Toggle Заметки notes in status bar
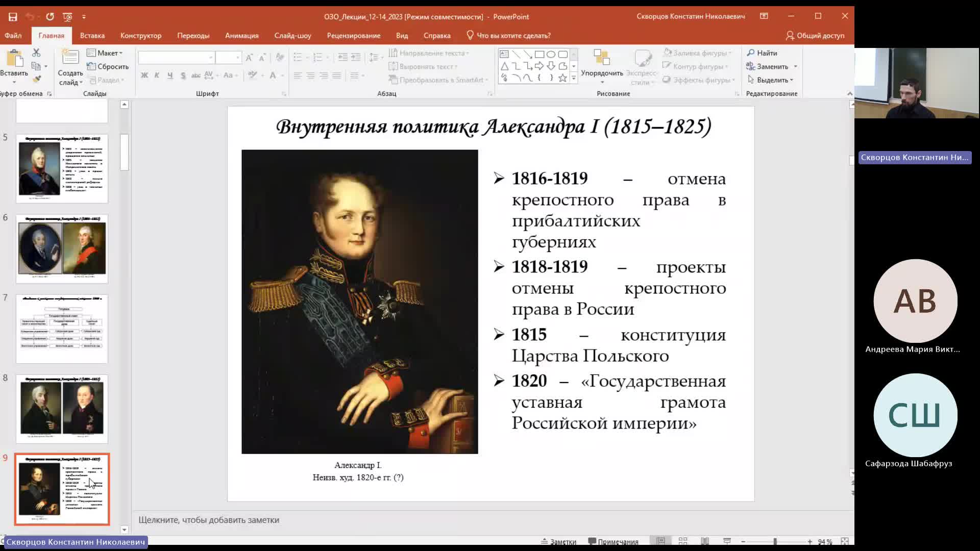 (x=558, y=542)
